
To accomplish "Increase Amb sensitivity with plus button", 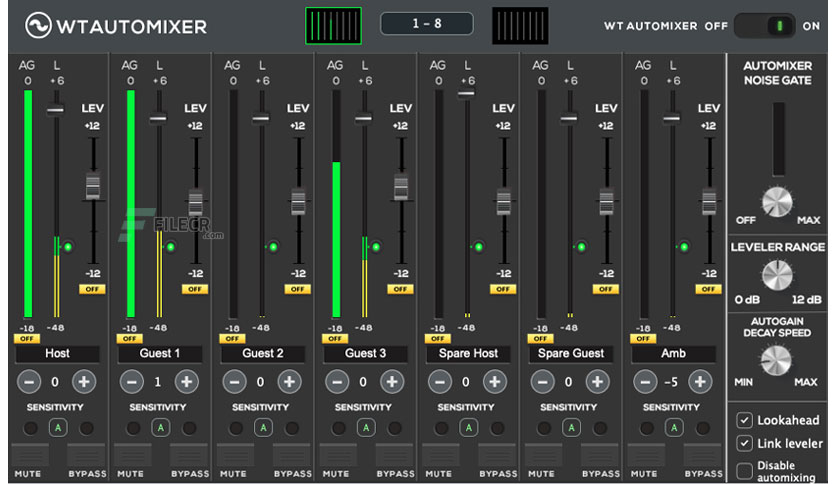I will [700, 382].
